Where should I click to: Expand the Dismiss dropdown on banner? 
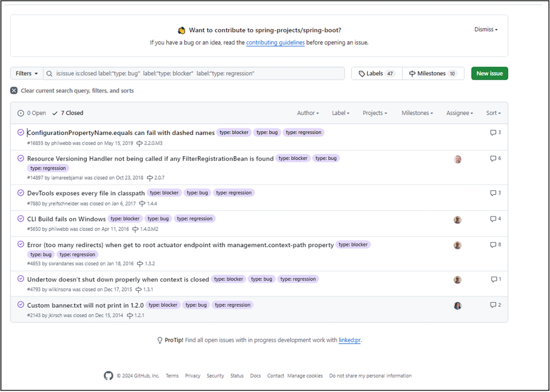coord(485,29)
